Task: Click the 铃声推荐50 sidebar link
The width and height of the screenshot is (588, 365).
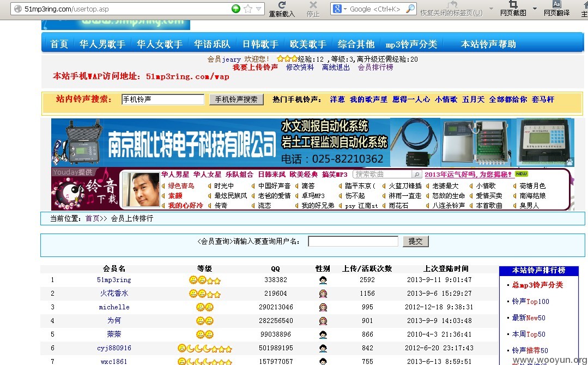Action: pyautogui.click(x=530, y=351)
